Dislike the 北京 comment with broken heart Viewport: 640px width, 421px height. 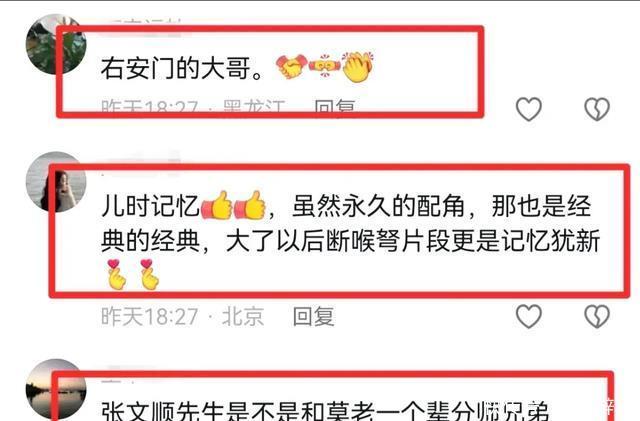(597, 316)
